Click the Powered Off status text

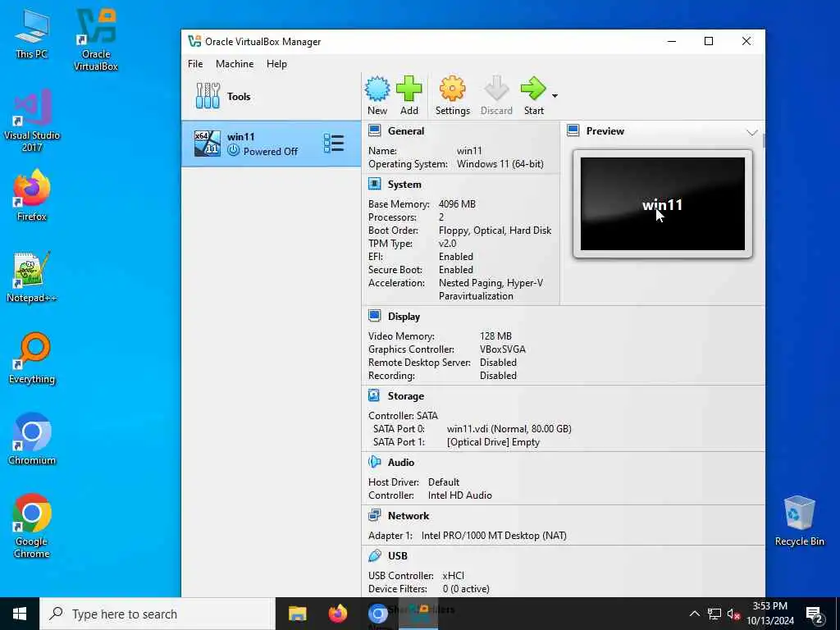(x=271, y=152)
